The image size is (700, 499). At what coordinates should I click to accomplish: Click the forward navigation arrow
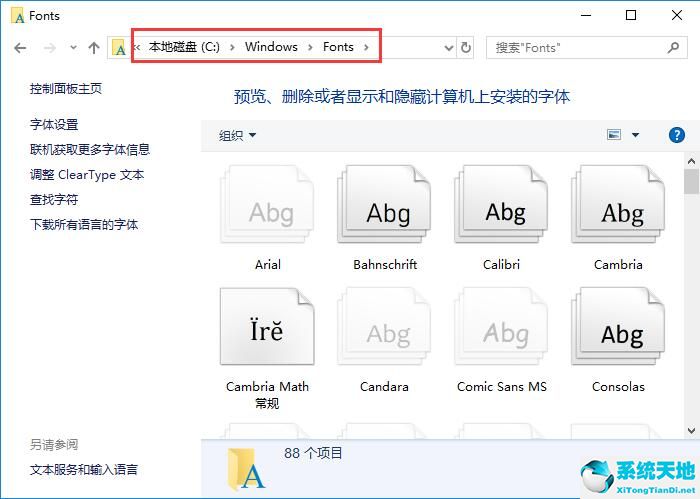(x=50, y=48)
